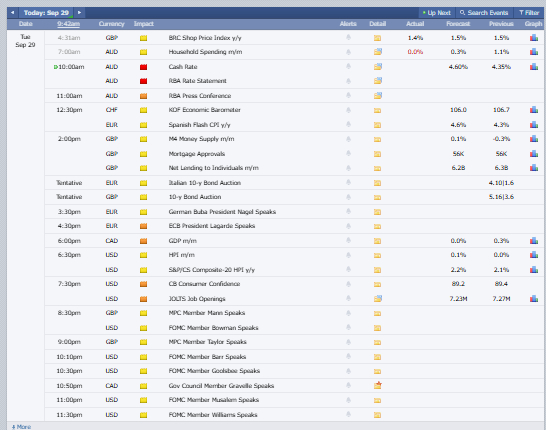Click the 9:42am time column link
The height and width of the screenshot is (430, 546).
point(69,24)
